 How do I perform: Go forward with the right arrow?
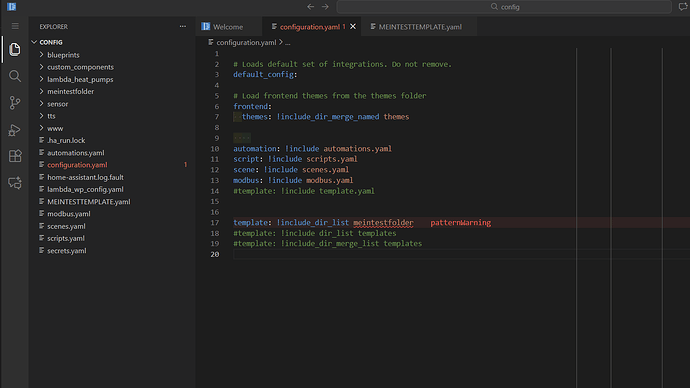[x=325, y=7]
